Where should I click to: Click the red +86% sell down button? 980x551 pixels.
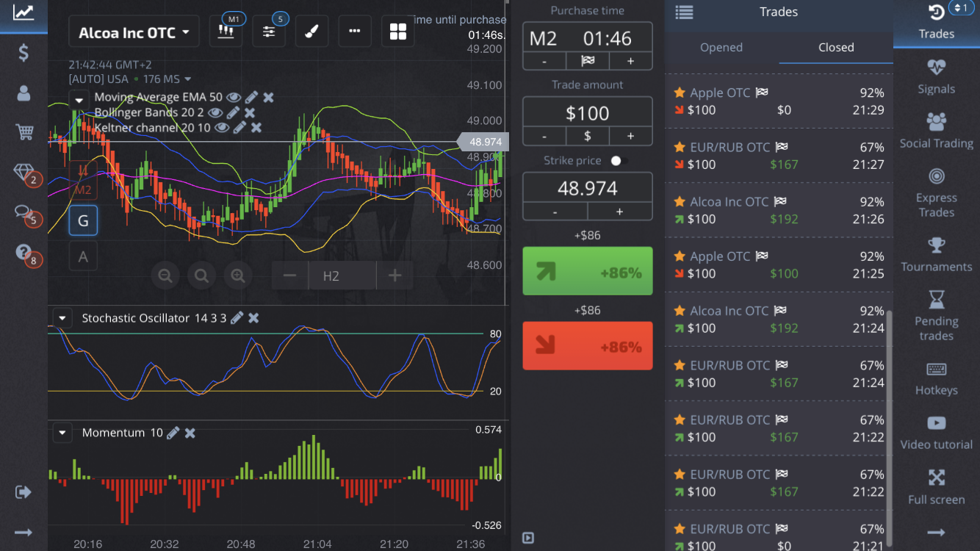pos(588,345)
